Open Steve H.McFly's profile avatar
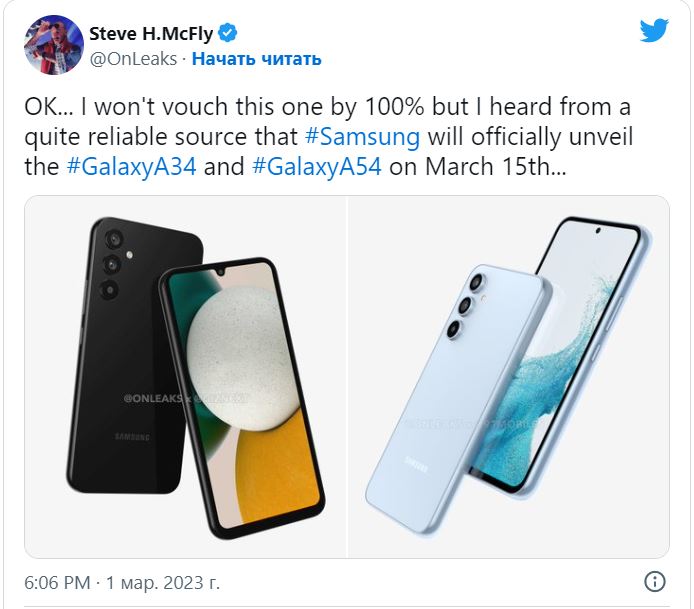This screenshot has height=609, width=694. [52, 45]
